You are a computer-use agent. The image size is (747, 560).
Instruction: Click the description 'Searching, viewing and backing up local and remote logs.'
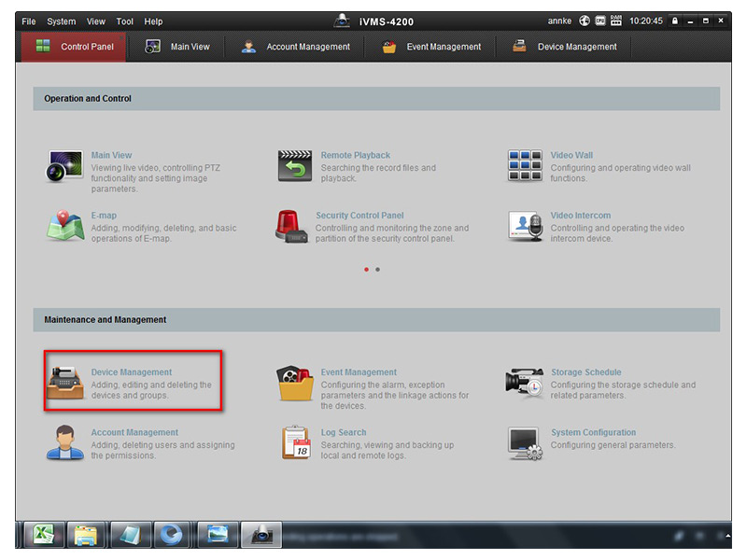coord(388,451)
